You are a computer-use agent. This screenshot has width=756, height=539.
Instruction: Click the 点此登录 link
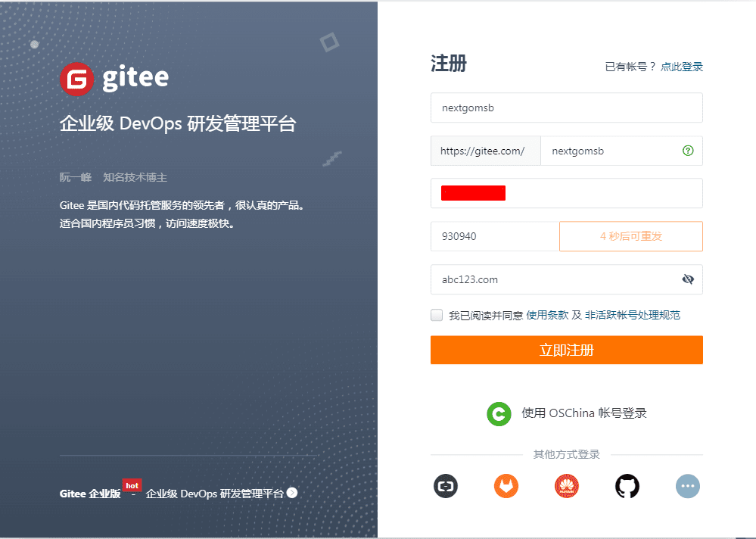(x=682, y=67)
